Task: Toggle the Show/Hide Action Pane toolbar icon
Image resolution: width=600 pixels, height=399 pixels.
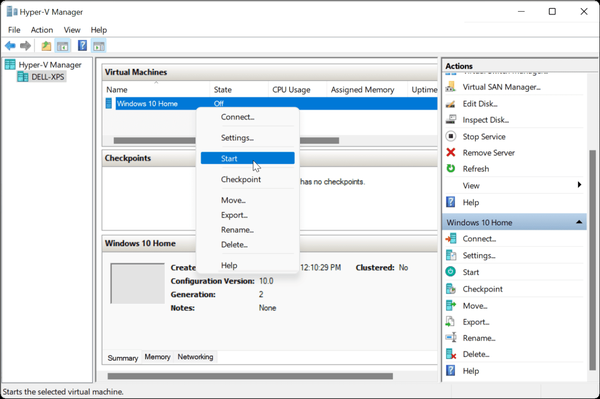Action: pos(99,46)
